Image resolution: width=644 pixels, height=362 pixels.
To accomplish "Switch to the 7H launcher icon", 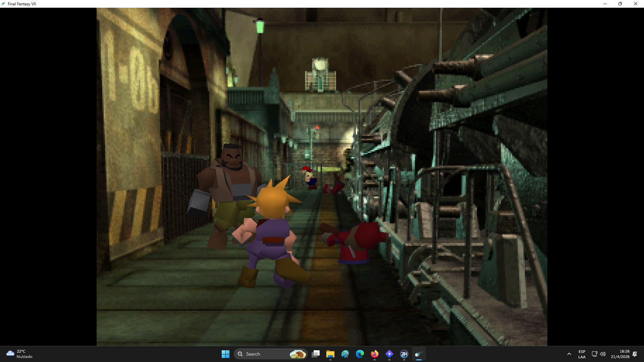I will coord(404,354).
